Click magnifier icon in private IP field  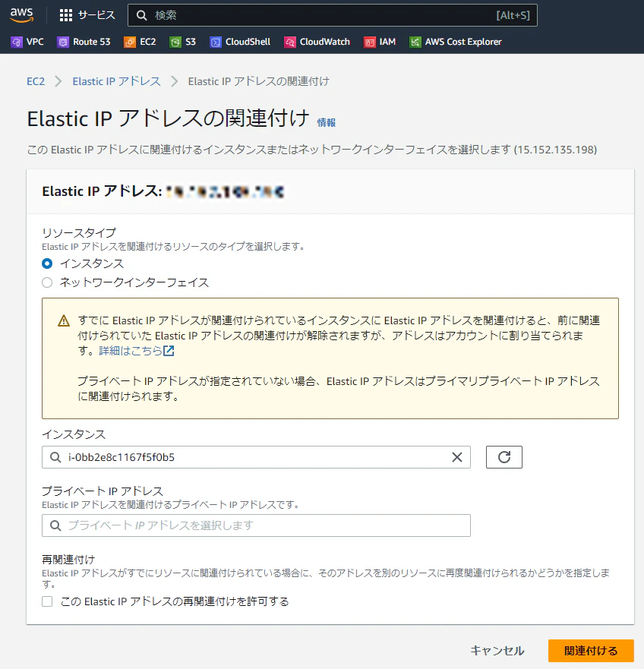click(55, 525)
